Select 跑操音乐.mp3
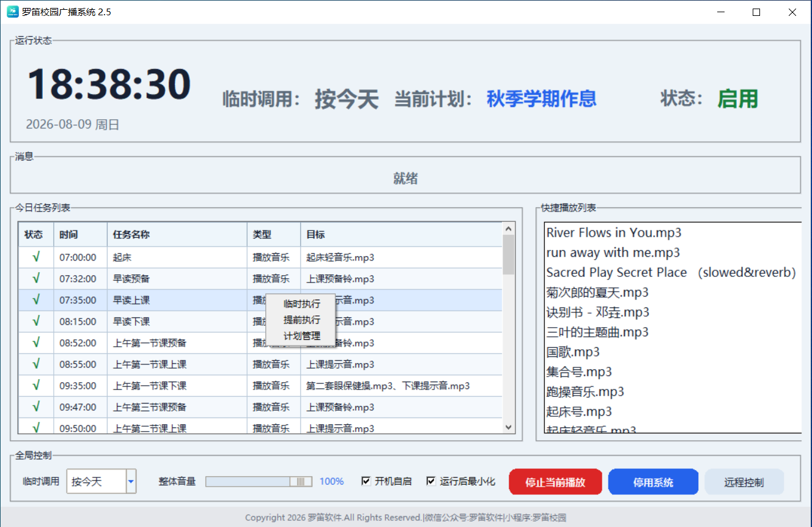The width and height of the screenshot is (812, 527). click(x=673, y=392)
